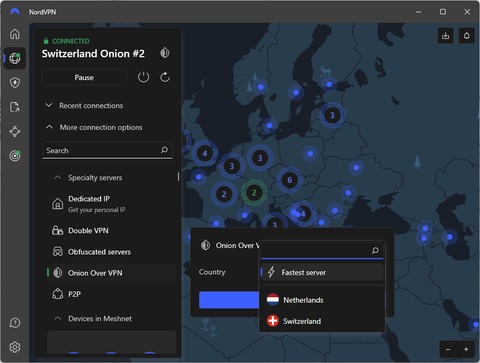Click the 4 server cluster on western map
480x363 pixels.
pyautogui.click(x=205, y=153)
